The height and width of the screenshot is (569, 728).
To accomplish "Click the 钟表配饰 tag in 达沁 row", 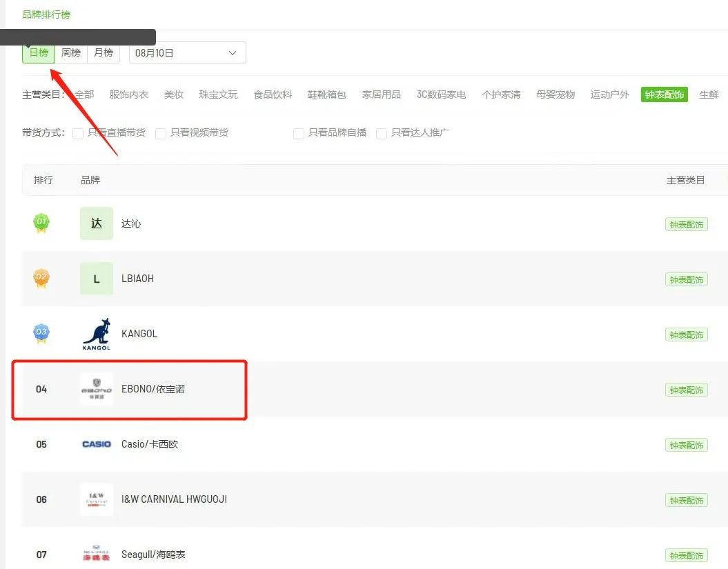I will [x=686, y=225].
